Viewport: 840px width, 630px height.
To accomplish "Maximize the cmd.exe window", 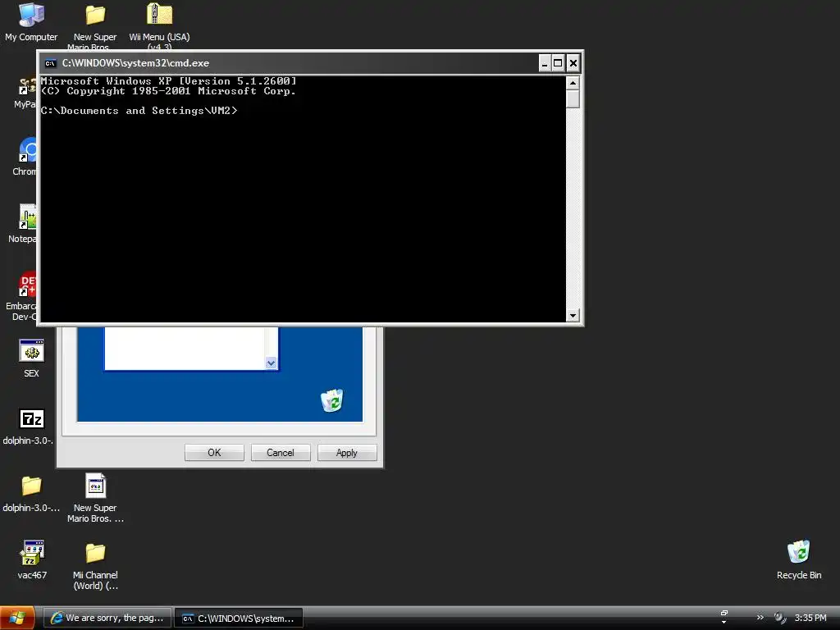I will coord(558,63).
